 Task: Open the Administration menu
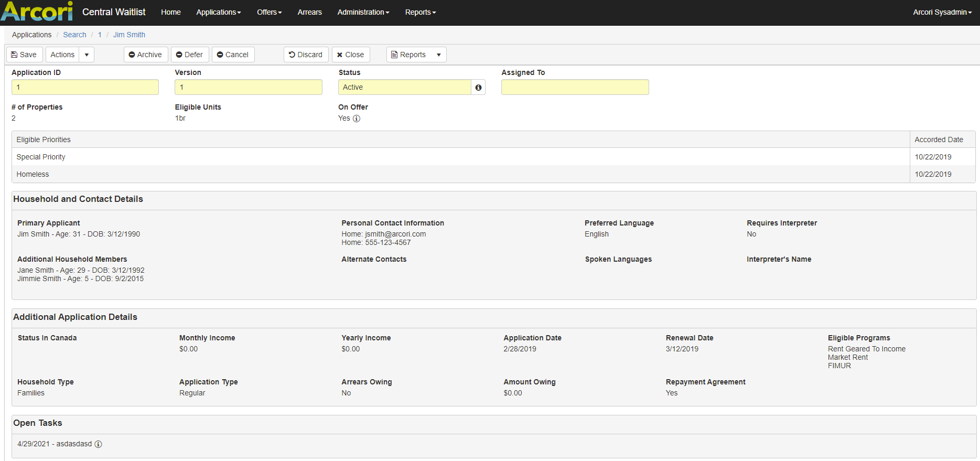click(363, 12)
